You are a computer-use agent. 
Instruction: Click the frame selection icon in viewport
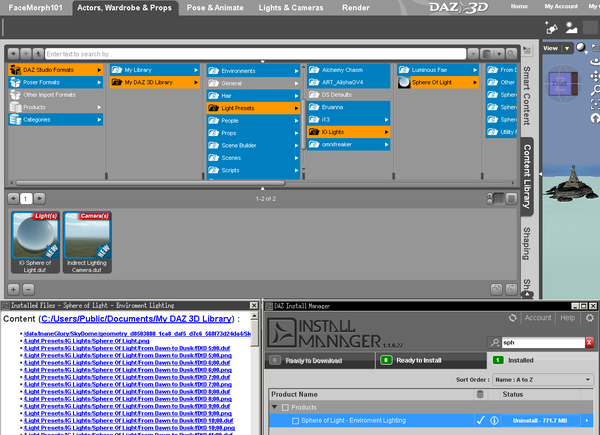[x=595, y=104]
